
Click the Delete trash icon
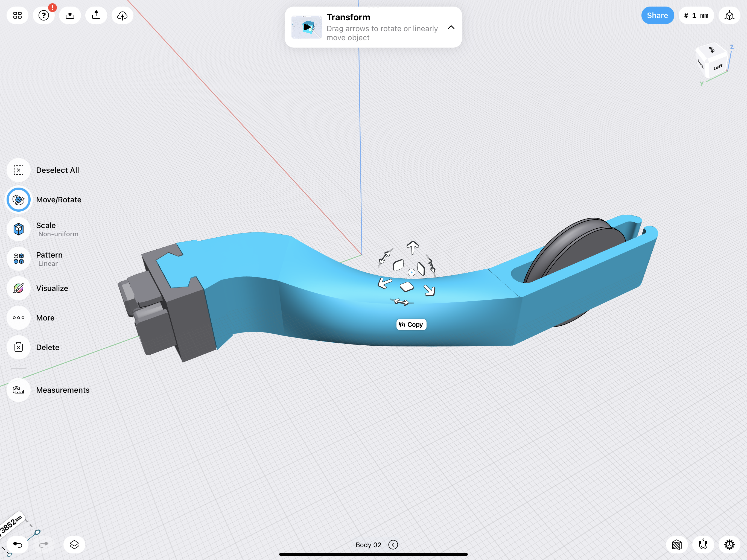[19, 347]
